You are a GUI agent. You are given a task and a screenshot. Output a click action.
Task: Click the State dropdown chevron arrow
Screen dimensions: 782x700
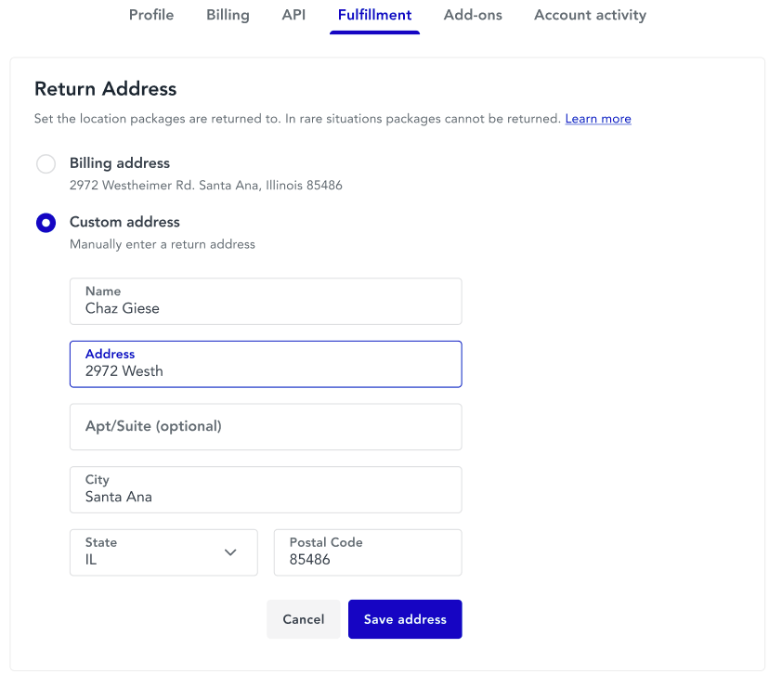tap(230, 552)
